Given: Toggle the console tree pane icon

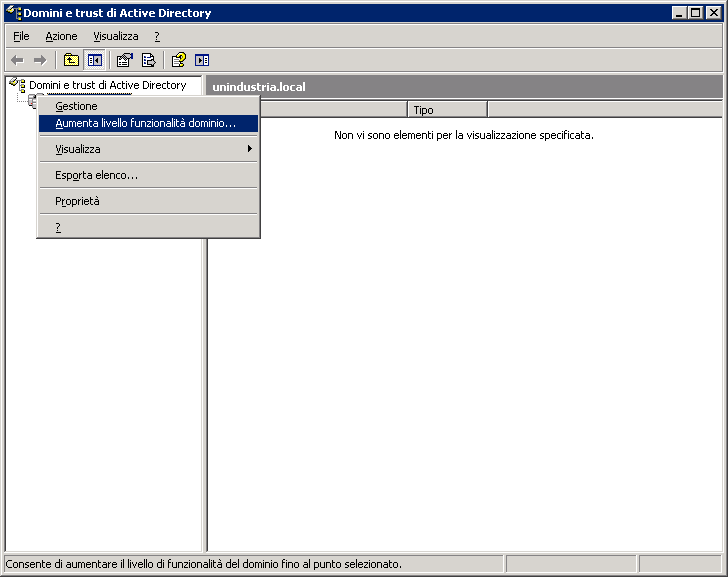Looking at the screenshot, I should coord(95,60).
